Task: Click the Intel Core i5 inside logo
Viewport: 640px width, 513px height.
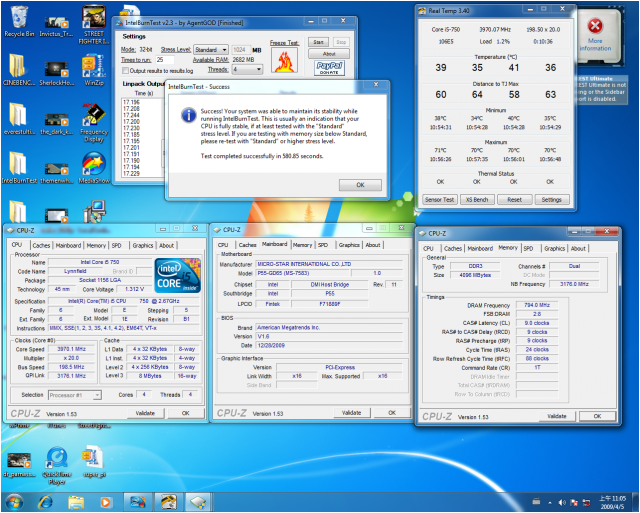Action: [178, 275]
